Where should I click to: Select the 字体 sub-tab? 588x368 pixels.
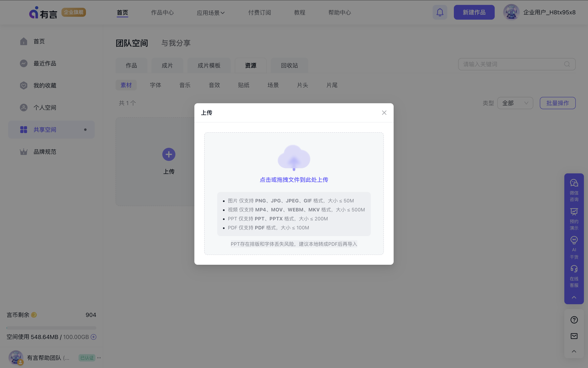(x=156, y=85)
